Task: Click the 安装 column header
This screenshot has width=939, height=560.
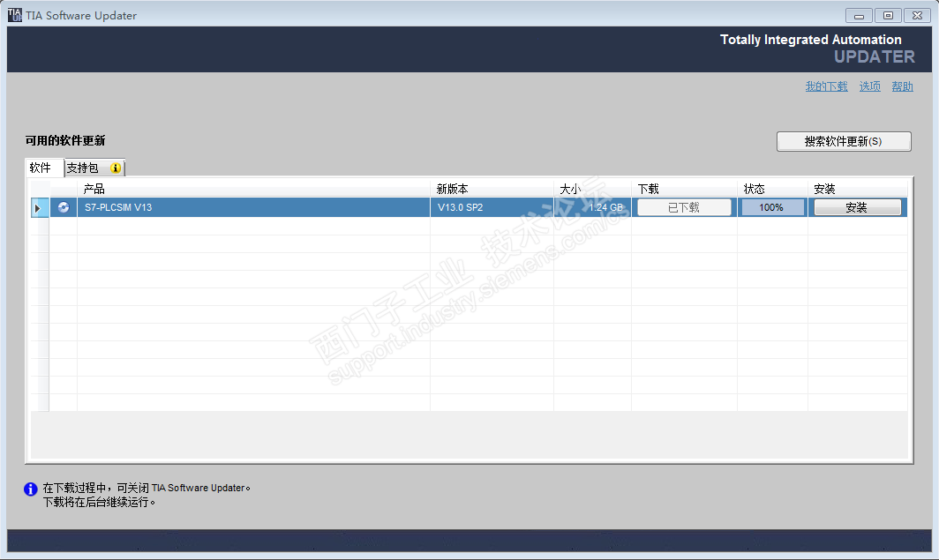Action: click(858, 189)
